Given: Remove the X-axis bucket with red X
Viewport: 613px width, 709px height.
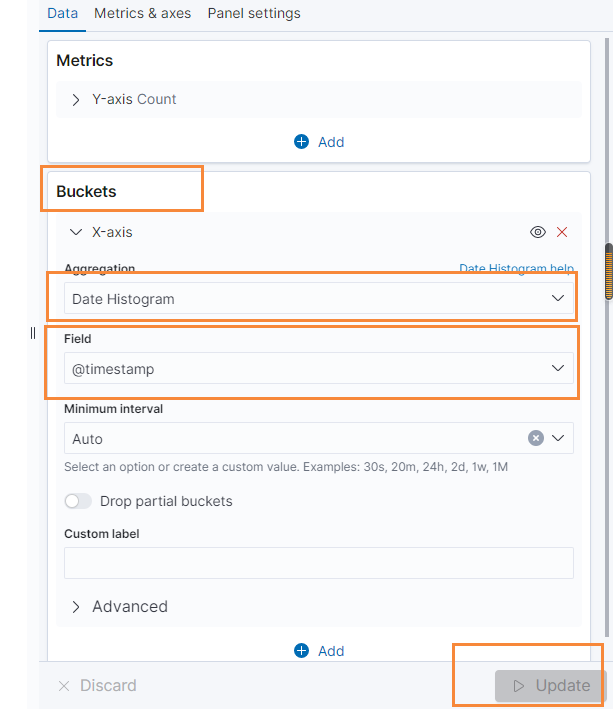Looking at the screenshot, I should pyautogui.click(x=562, y=232).
